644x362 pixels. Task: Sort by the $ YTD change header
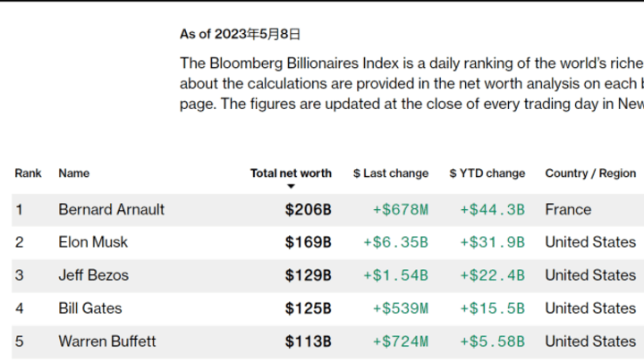click(x=487, y=173)
